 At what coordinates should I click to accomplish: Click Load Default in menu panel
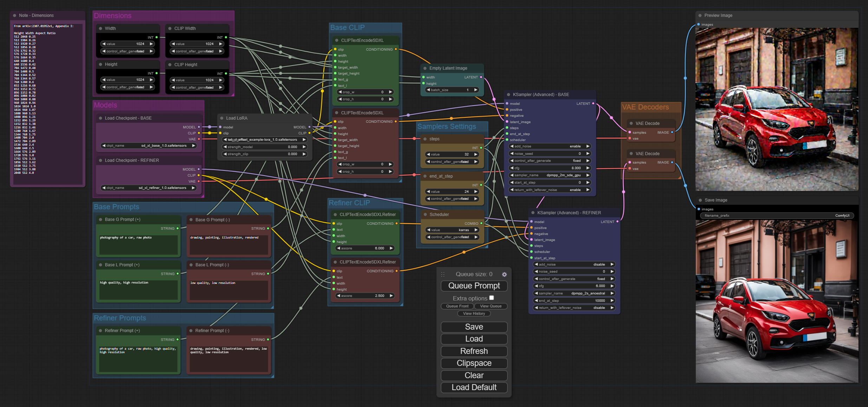474,387
